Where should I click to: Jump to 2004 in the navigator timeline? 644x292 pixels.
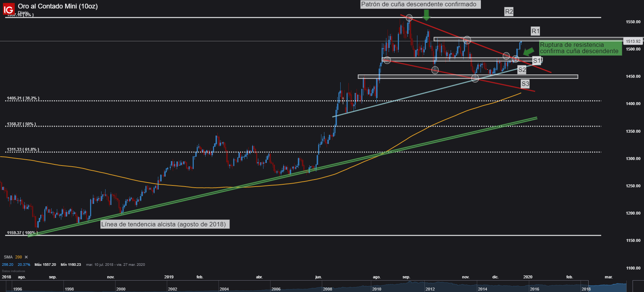(224, 289)
